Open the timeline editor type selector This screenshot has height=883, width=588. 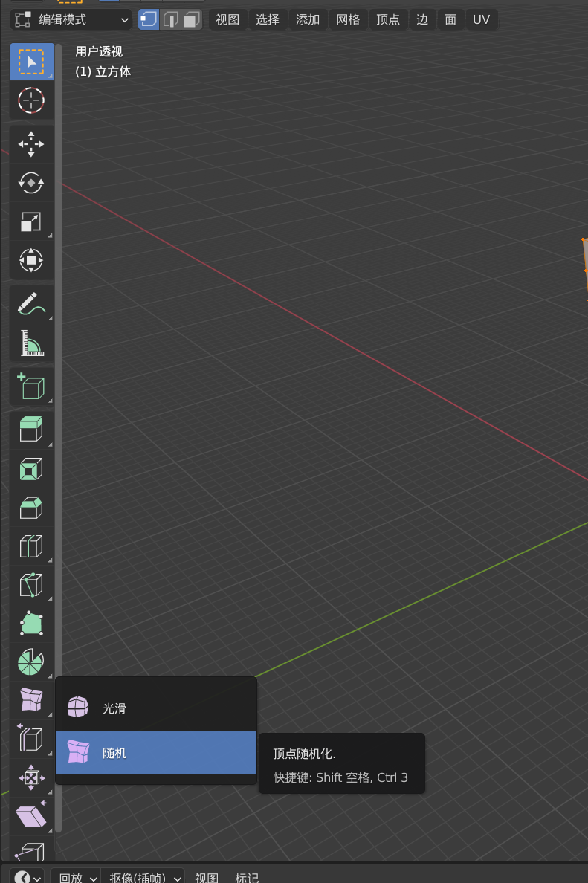(x=27, y=877)
